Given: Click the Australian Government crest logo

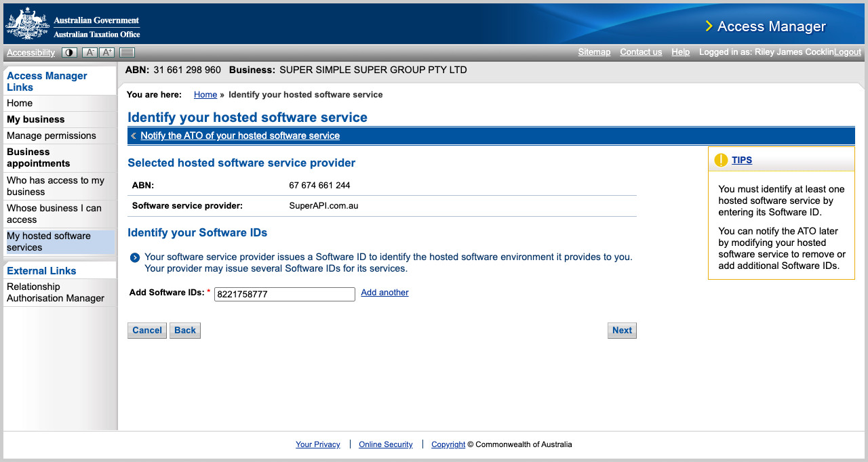Looking at the screenshot, I should (x=27, y=24).
